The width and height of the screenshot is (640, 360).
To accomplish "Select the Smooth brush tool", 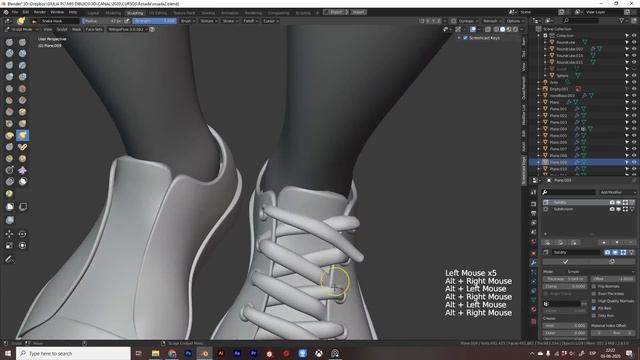I will pyautogui.click(x=22, y=89).
